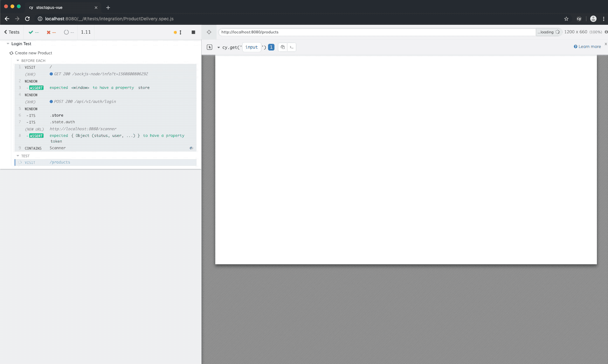Collapse the Login Test suite

tap(8, 44)
